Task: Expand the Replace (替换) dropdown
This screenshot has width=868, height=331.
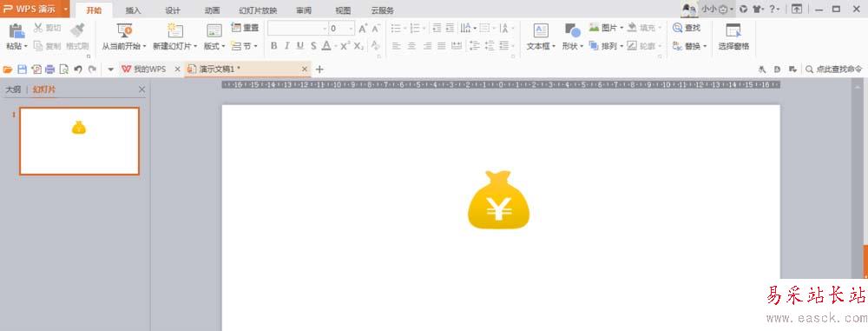Action: coord(705,46)
